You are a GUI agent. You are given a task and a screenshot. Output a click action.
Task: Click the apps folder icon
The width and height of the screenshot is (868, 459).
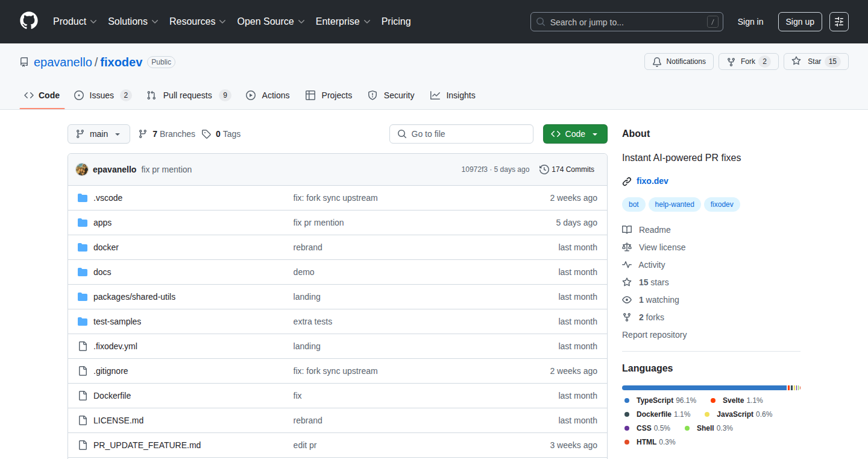(x=83, y=223)
